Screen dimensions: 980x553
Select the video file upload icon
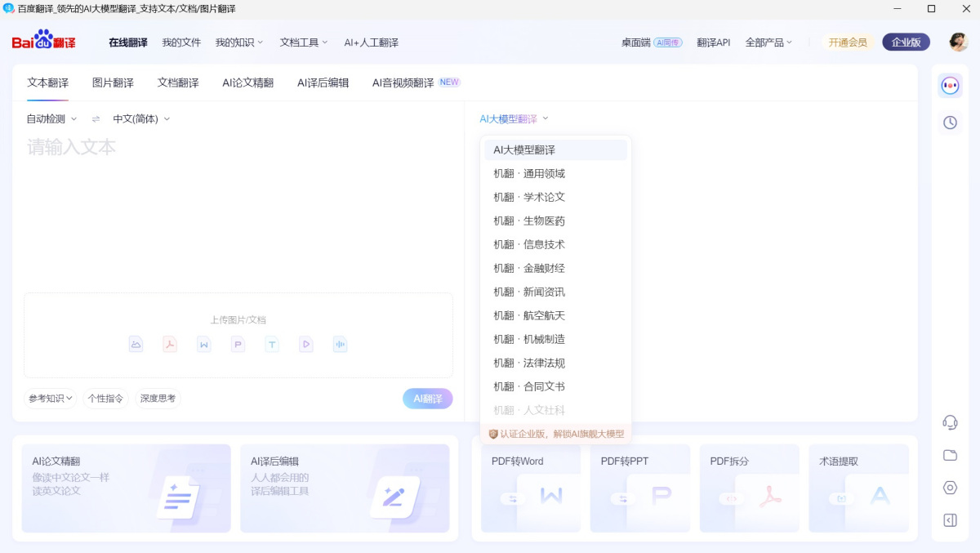point(305,344)
